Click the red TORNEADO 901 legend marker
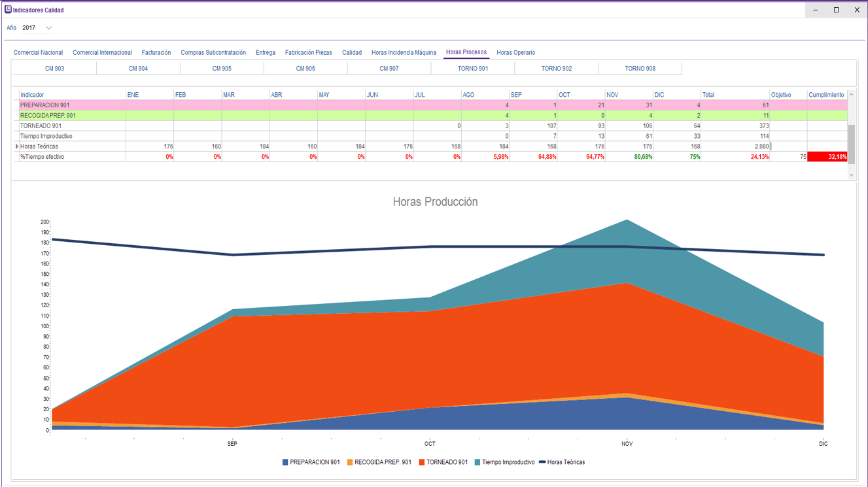This screenshot has height=487, width=868. click(421, 462)
